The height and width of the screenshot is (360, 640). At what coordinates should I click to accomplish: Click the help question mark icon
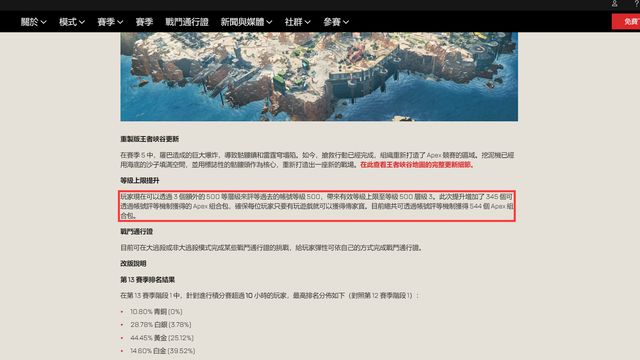pyautogui.click(x=637, y=4)
